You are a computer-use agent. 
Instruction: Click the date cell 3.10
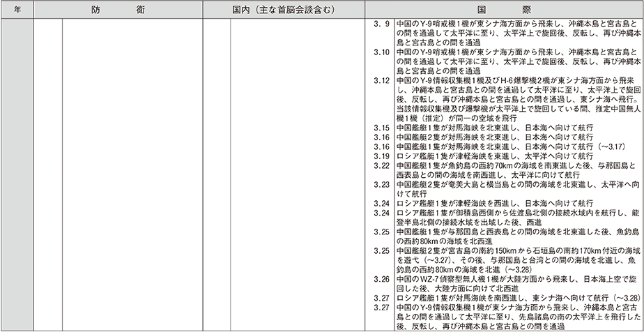(381, 52)
